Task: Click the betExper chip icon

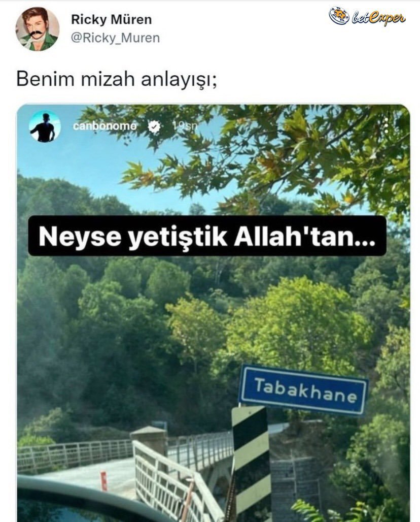Action: [x=339, y=15]
